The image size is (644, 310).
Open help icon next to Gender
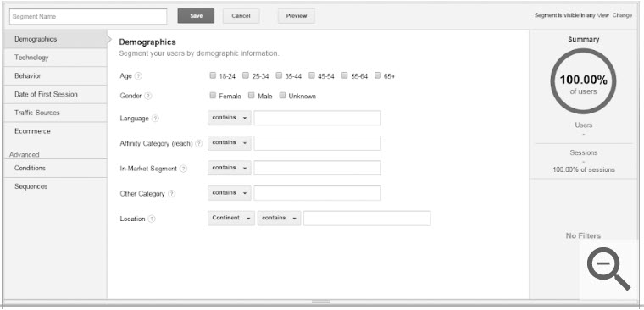pos(148,96)
